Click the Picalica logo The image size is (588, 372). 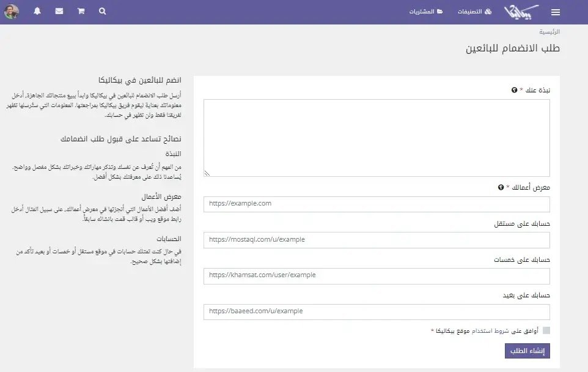point(522,12)
